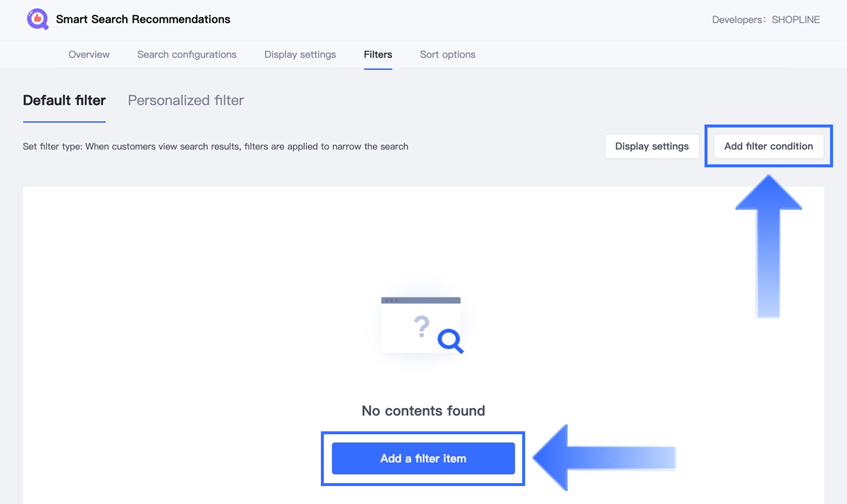Click the large blue left-pointing arrow
The height and width of the screenshot is (504, 847).
point(604,458)
